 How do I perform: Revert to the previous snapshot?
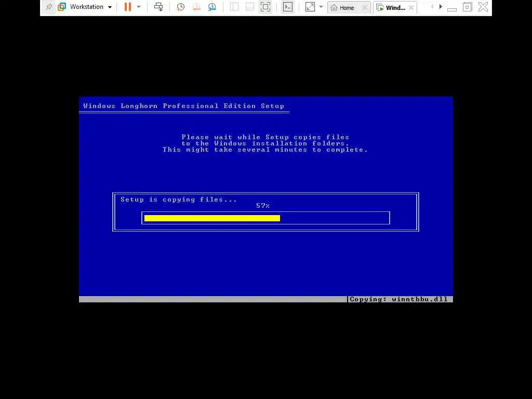(x=196, y=7)
